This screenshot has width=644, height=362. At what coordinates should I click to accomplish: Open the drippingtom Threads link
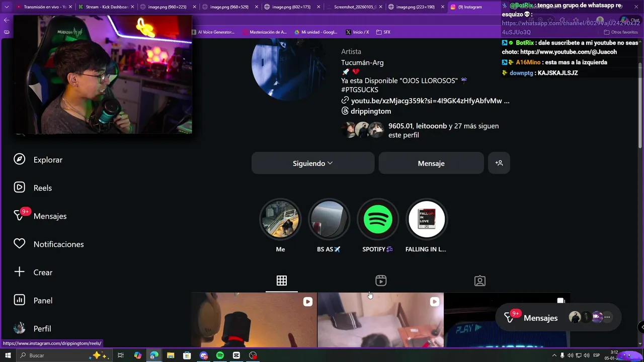pyautogui.click(x=371, y=111)
